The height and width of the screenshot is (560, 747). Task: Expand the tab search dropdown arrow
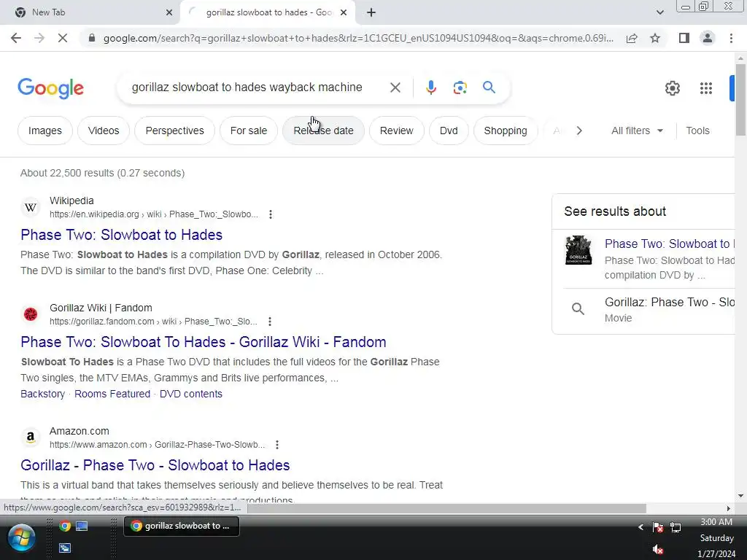click(x=659, y=12)
